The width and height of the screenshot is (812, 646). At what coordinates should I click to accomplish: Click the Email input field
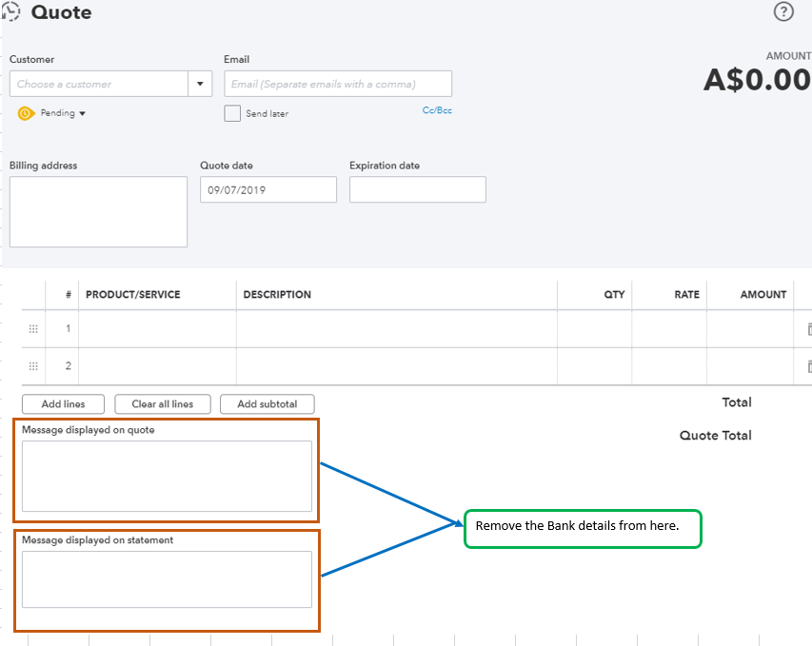click(x=338, y=84)
